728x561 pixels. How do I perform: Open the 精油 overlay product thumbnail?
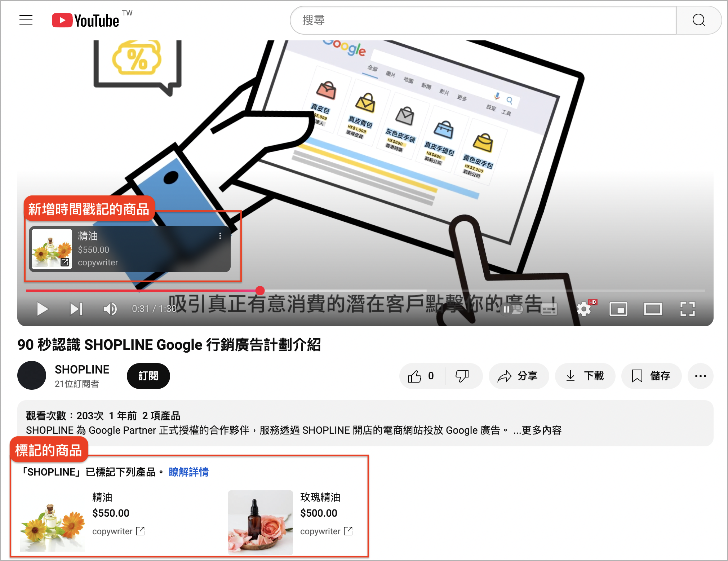pos(52,249)
